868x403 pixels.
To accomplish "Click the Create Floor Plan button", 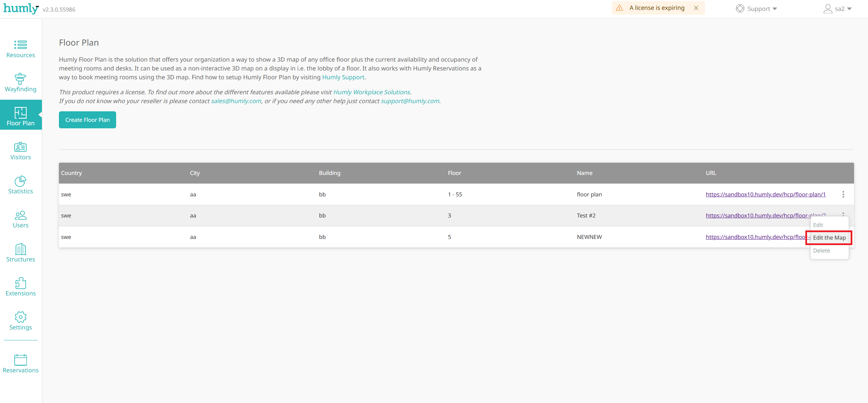I will [88, 120].
